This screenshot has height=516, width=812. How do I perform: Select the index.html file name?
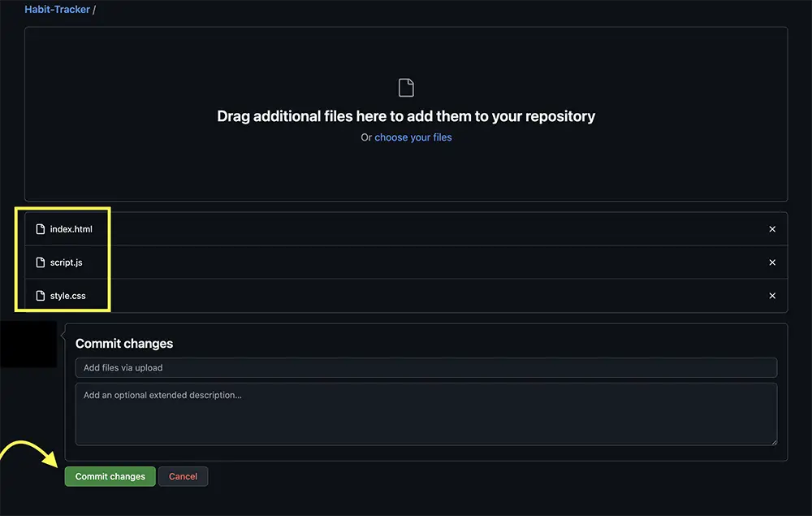[x=71, y=229]
